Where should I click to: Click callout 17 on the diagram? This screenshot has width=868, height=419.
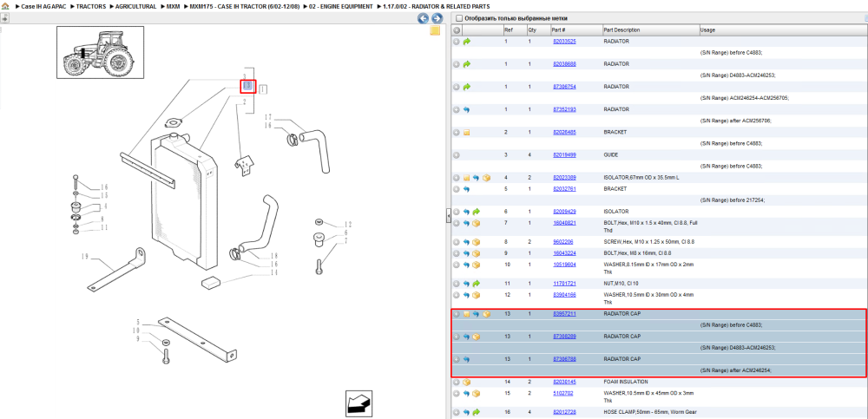coord(268,117)
